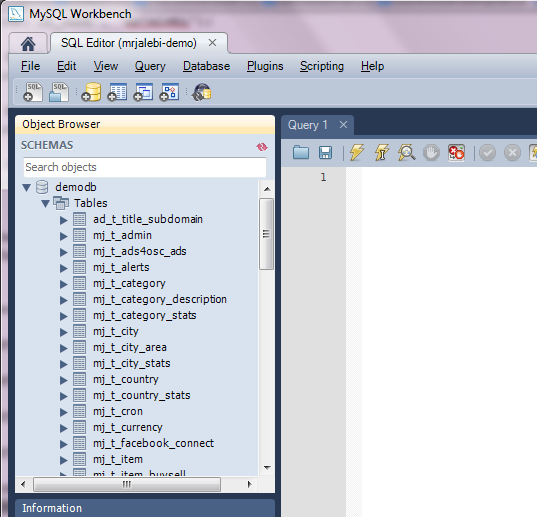Expand the mj_t_category table
Viewport: 537px width, 517px height.
(x=64, y=284)
